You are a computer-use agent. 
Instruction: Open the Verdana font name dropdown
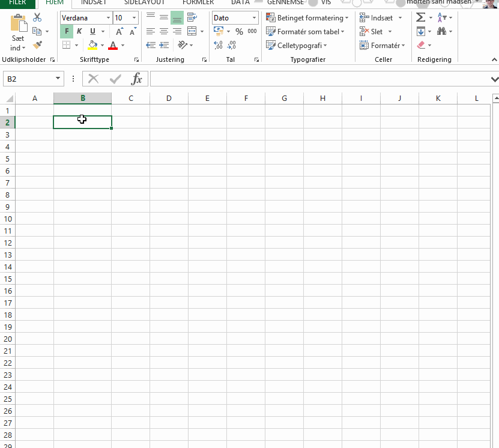[x=108, y=18]
